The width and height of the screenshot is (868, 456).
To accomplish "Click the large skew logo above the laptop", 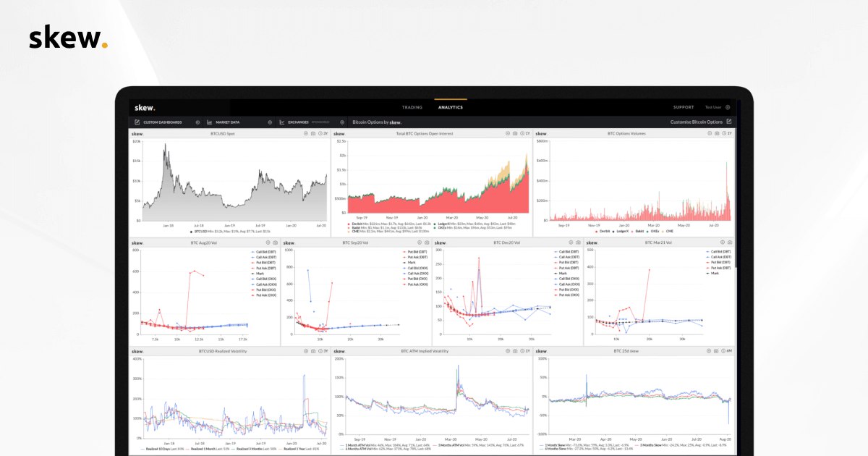I will click(x=69, y=38).
